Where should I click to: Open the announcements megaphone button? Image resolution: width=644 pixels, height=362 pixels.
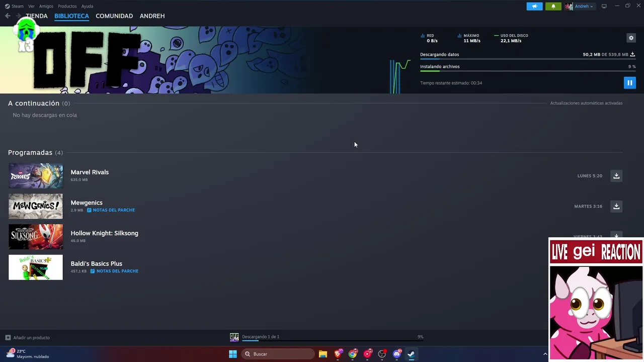click(x=534, y=6)
